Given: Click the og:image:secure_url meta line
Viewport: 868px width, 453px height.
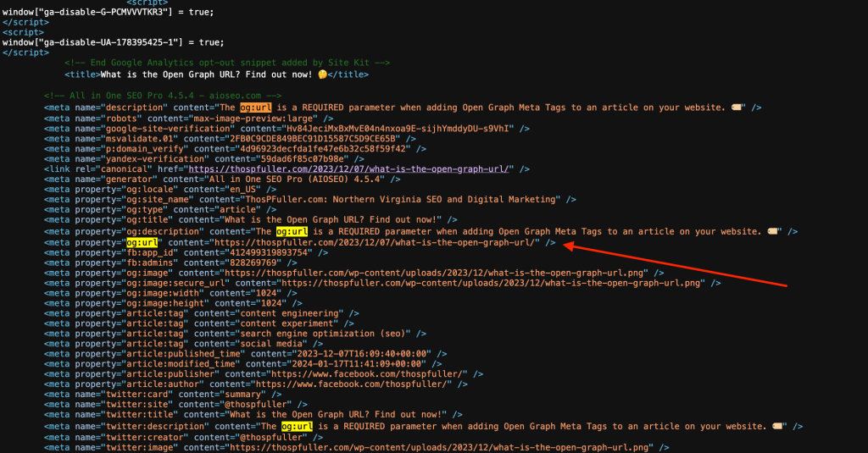Looking at the screenshot, I should click(382, 283).
